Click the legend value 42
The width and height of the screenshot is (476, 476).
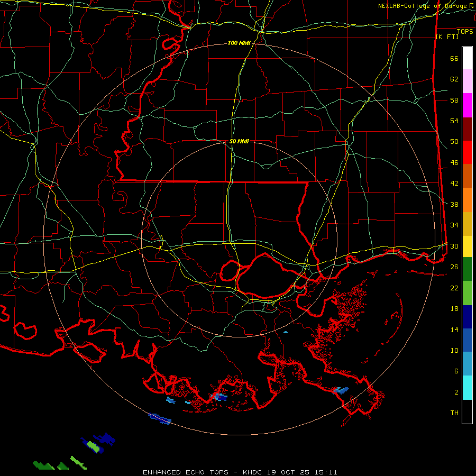pos(454,184)
